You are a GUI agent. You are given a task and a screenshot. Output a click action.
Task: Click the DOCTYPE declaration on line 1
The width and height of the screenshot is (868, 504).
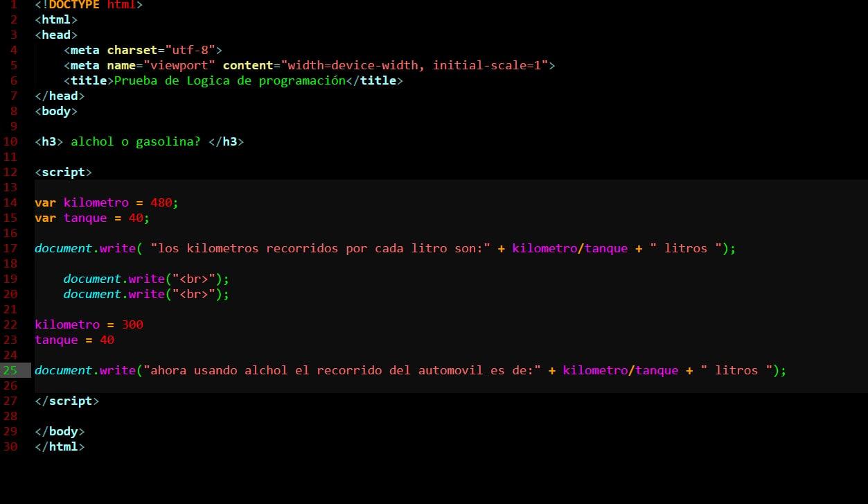[89, 5]
